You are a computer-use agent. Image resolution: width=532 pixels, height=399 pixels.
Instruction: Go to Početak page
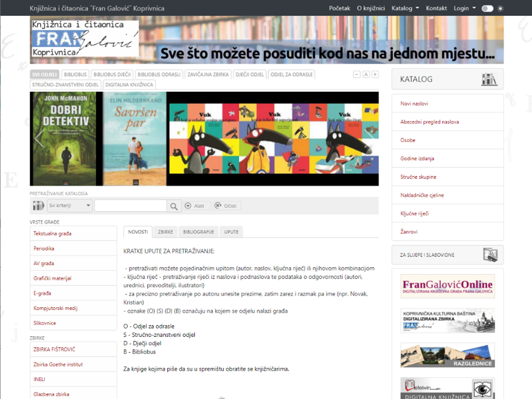point(339,8)
